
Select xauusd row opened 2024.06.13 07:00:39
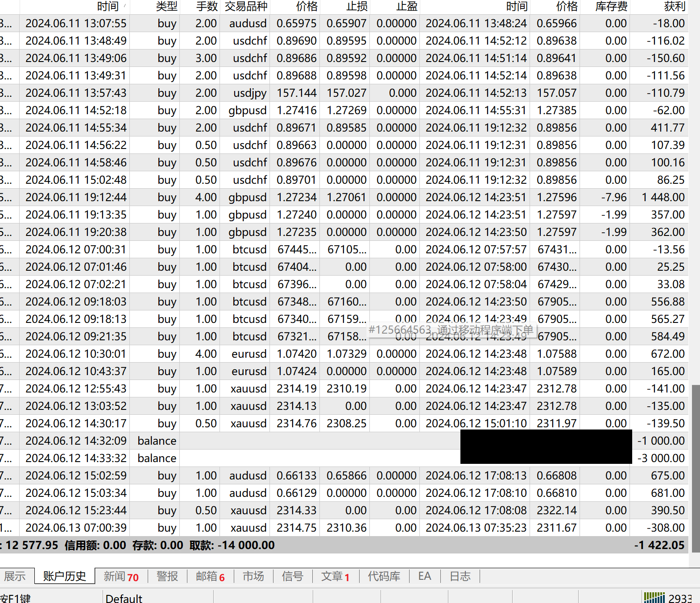(344, 528)
